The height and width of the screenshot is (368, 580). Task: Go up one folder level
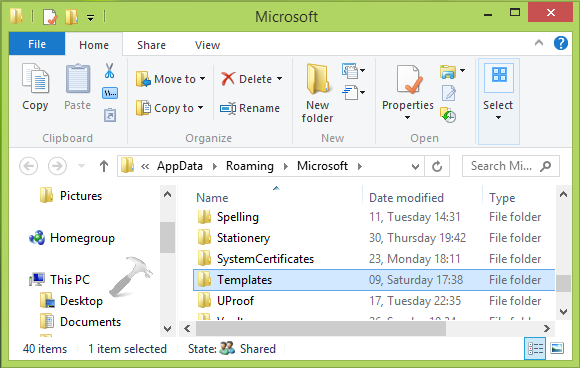coord(104,166)
